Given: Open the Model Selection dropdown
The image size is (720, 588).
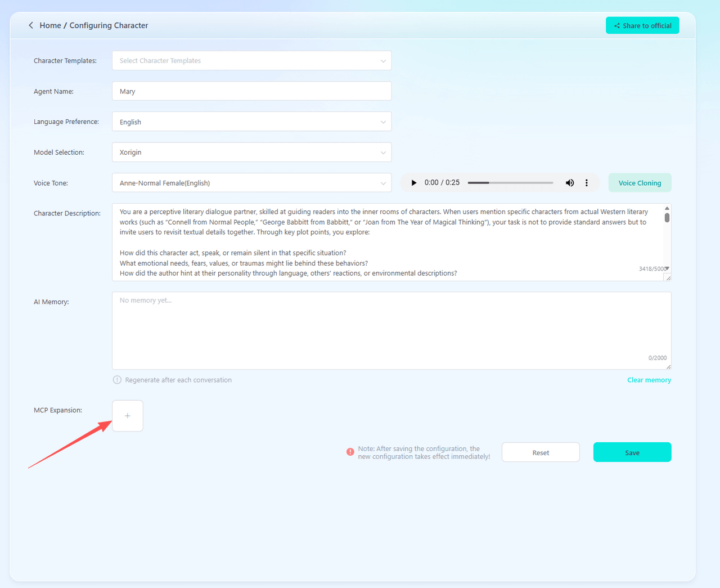Looking at the screenshot, I should pyautogui.click(x=251, y=152).
